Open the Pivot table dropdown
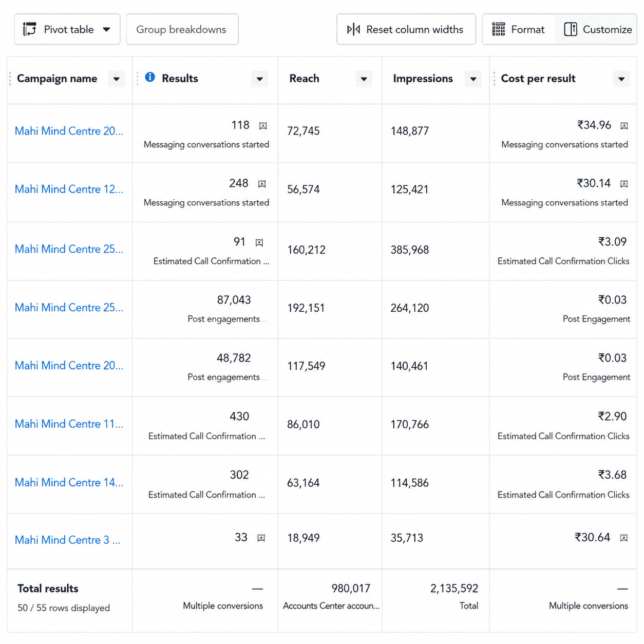The width and height of the screenshot is (644, 644). pyautogui.click(x=67, y=29)
